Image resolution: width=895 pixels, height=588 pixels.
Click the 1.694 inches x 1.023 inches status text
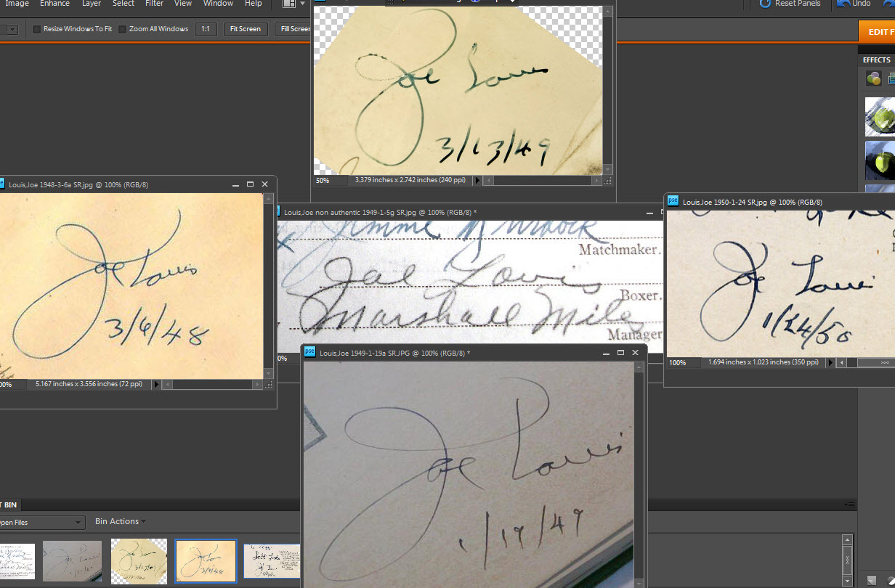(x=764, y=362)
